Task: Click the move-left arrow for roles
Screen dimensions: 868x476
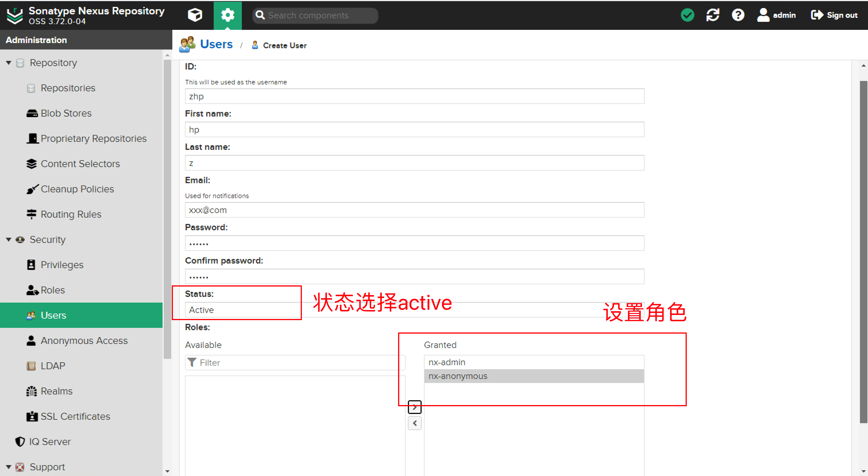Action: pos(414,423)
